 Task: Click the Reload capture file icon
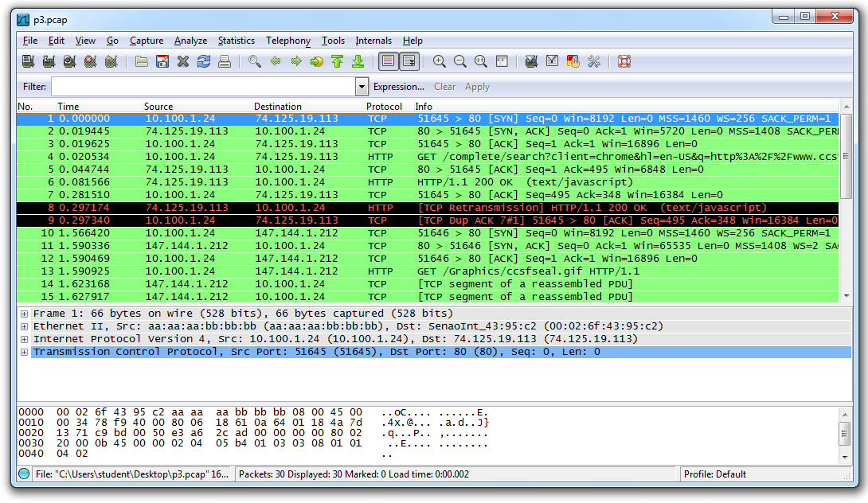point(203,61)
